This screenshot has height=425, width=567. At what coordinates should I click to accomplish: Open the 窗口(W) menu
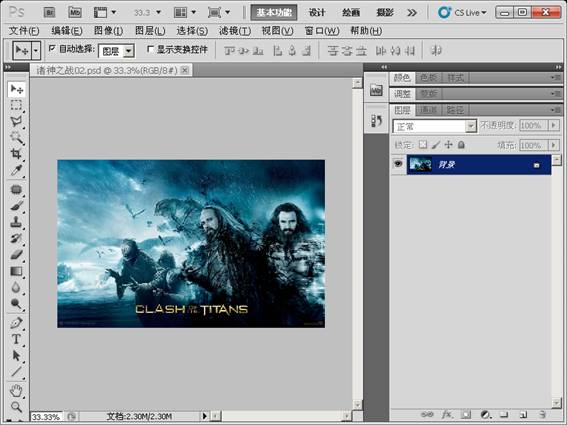(x=322, y=31)
